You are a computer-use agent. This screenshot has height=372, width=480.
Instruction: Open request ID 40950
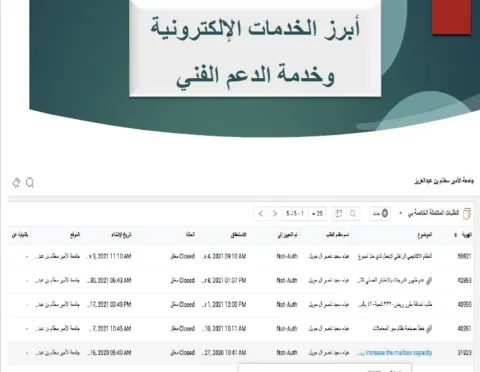[465, 304]
